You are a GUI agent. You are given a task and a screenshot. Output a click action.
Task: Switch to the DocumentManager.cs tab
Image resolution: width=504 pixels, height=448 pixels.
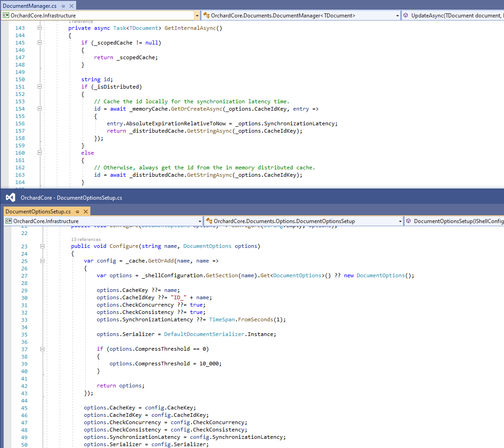coord(29,6)
